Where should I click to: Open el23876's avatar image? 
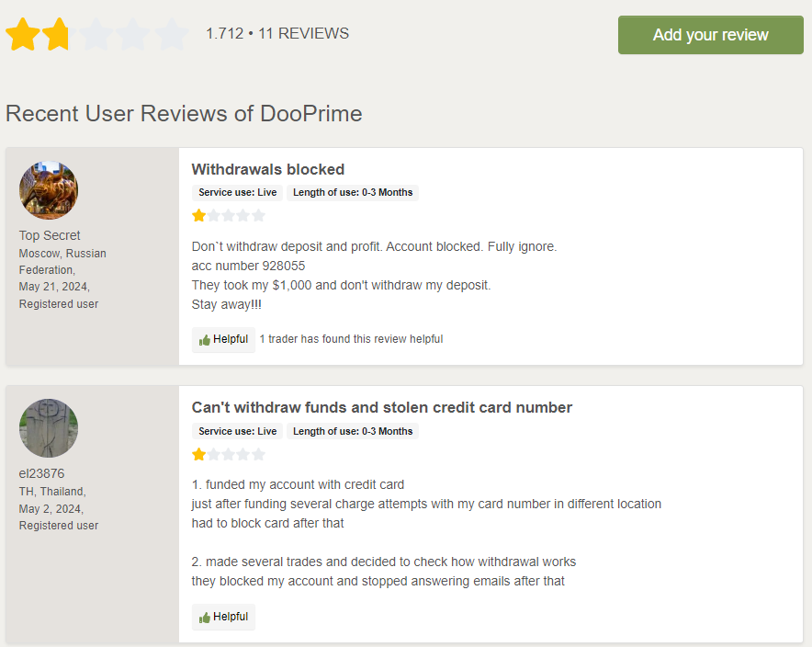coord(49,428)
